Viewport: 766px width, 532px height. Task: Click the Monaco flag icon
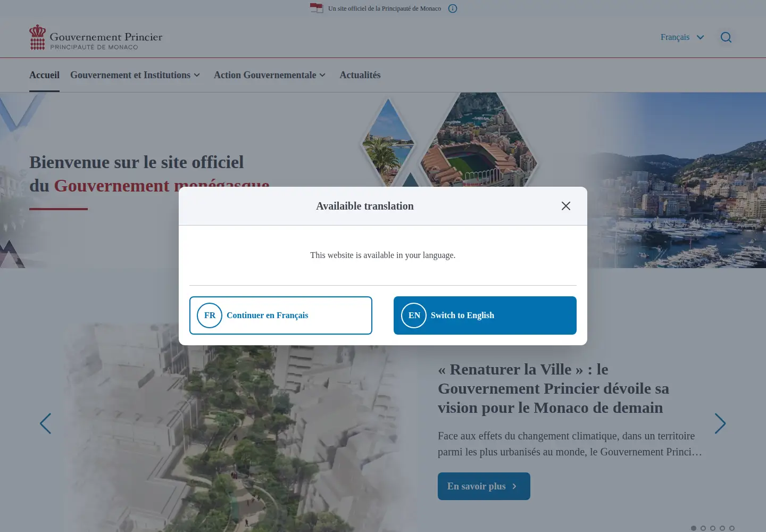click(x=317, y=8)
